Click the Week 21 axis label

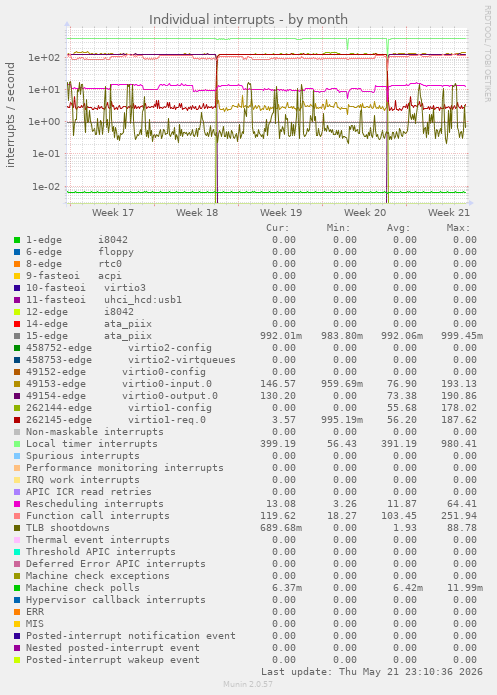[x=449, y=213]
